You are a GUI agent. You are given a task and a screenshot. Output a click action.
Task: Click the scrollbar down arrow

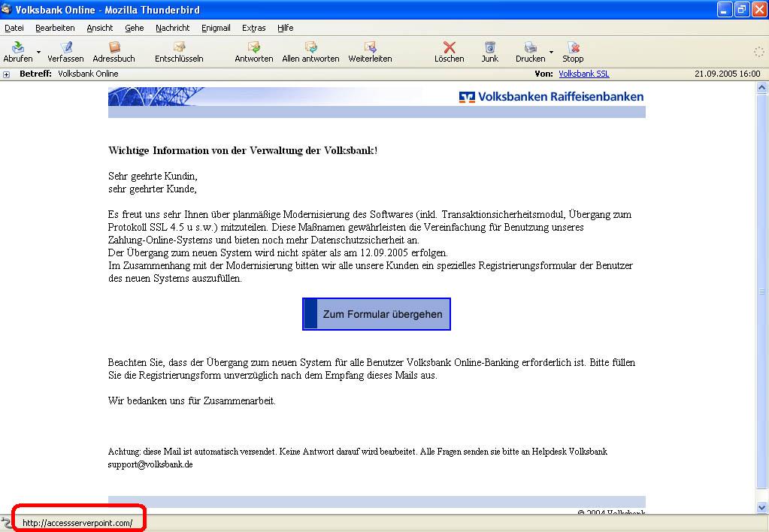761,507
